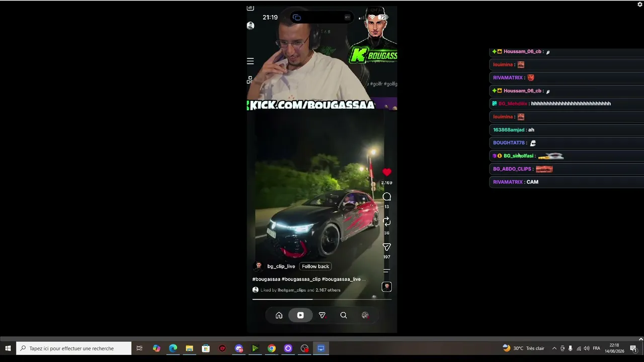The image size is (644, 362).
Task: Open the hamburger menu on the phone overlay
Action: pyautogui.click(x=250, y=61)
